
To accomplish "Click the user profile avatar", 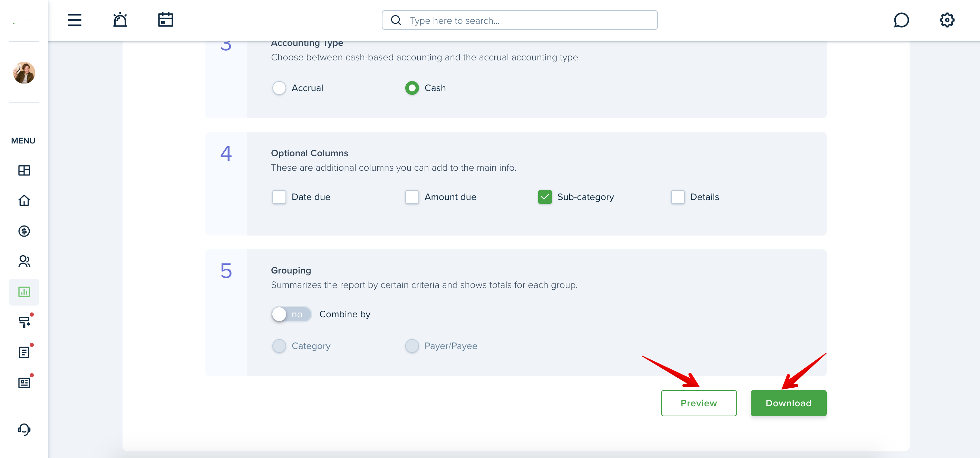I will coord(24,72).
